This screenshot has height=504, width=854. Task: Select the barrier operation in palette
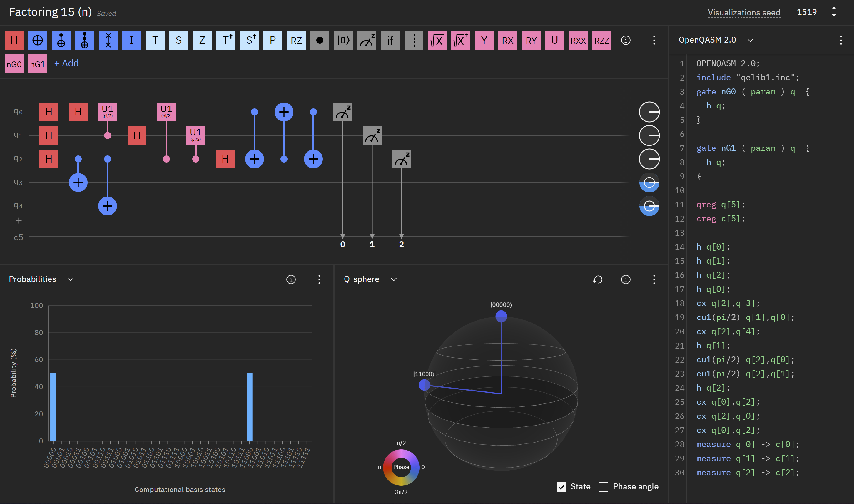414,41
